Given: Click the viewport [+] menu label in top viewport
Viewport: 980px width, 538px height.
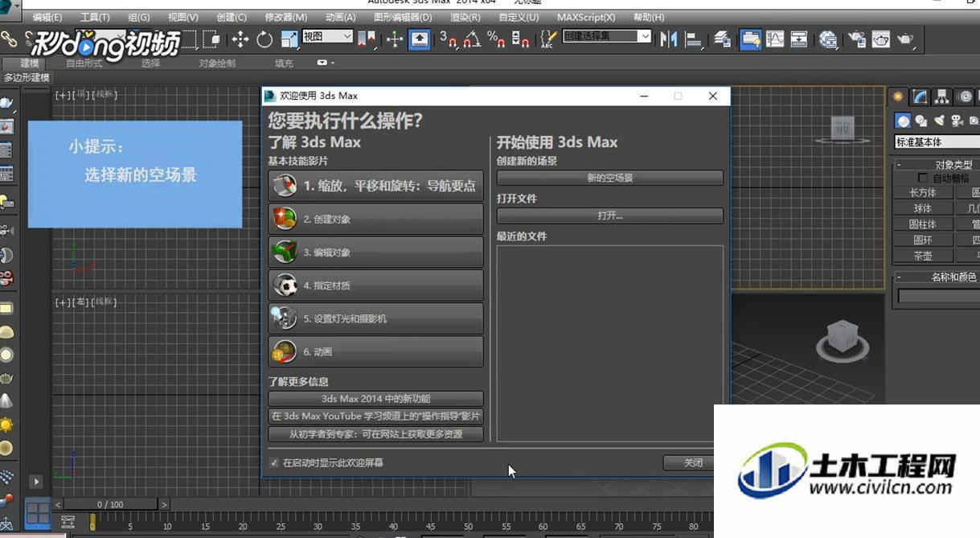Looking at the screenshot, I should coord(61,95).
